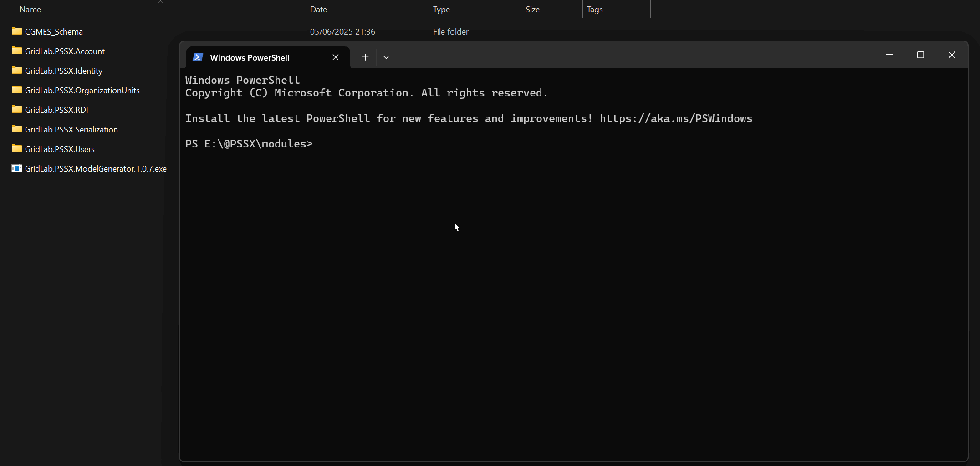Select the ModelGenerator exe file icon

(x=17, y=168)
